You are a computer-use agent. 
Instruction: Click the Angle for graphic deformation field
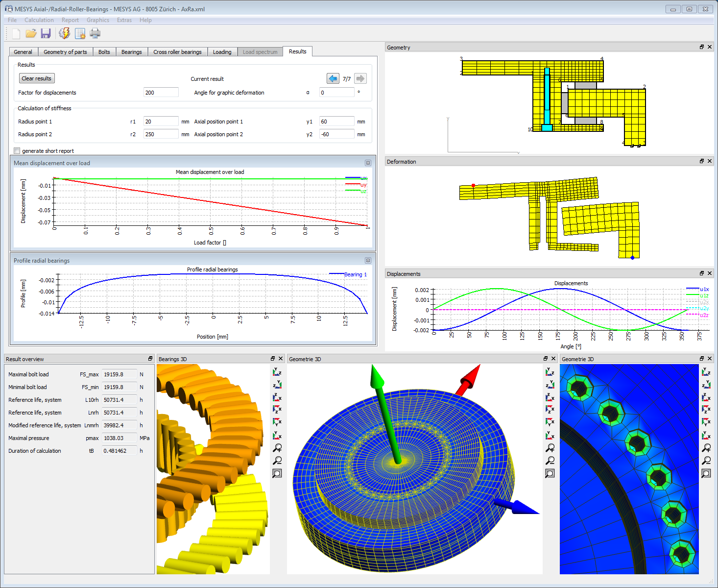coord(337,93)
